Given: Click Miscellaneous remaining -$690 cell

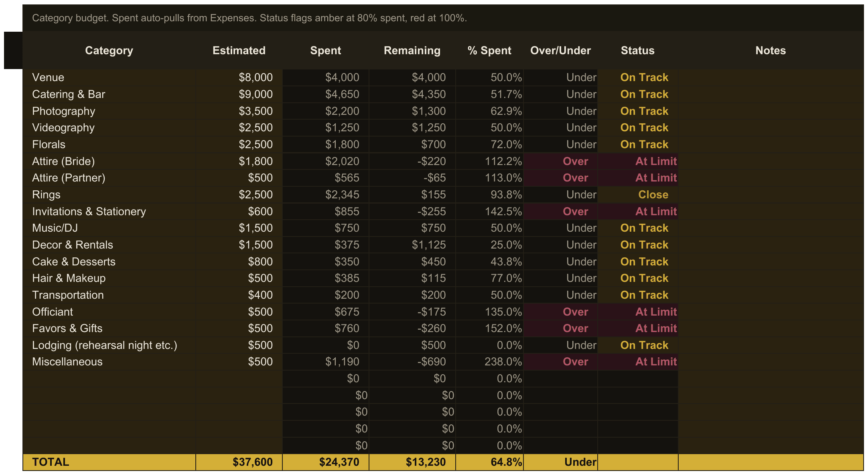Looking at the screenshot, I should pos(412,362).
